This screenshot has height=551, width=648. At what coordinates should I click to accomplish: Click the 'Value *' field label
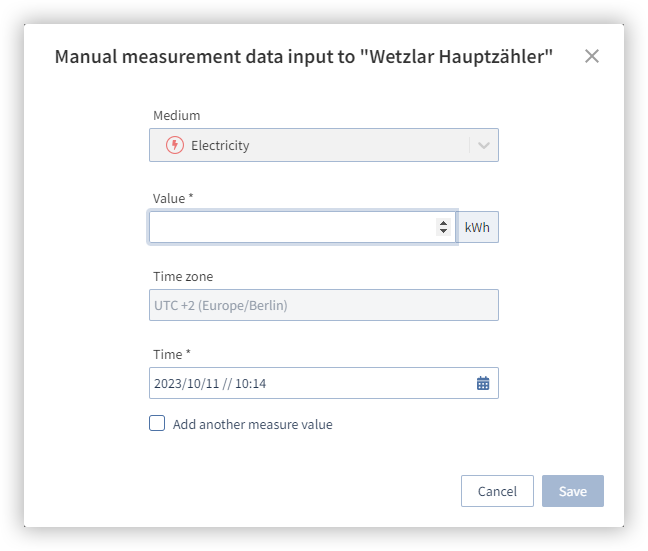(173, 198)
